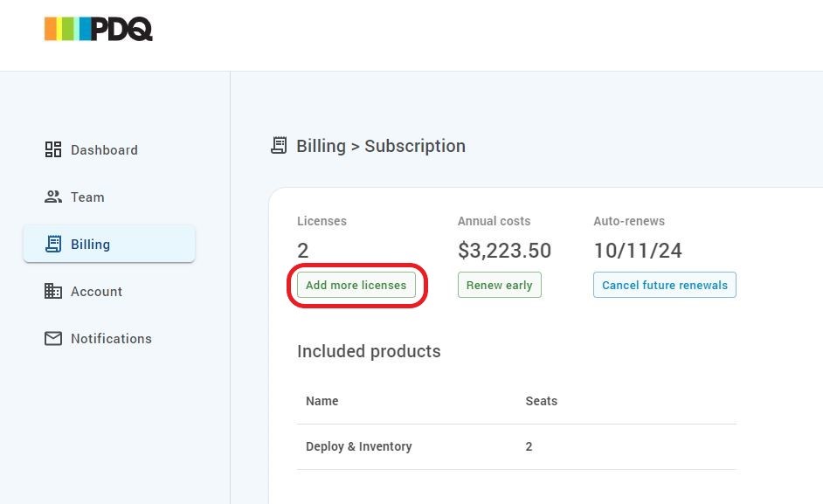
Task: Click the Billing > Subscription heading
Action: coord(381,146)
